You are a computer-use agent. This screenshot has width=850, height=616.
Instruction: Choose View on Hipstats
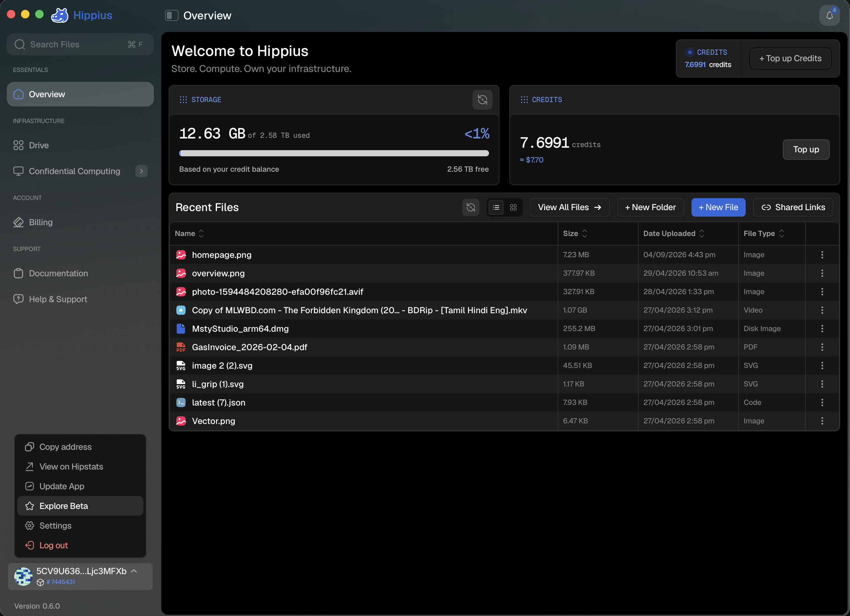[x=80, y=466]
